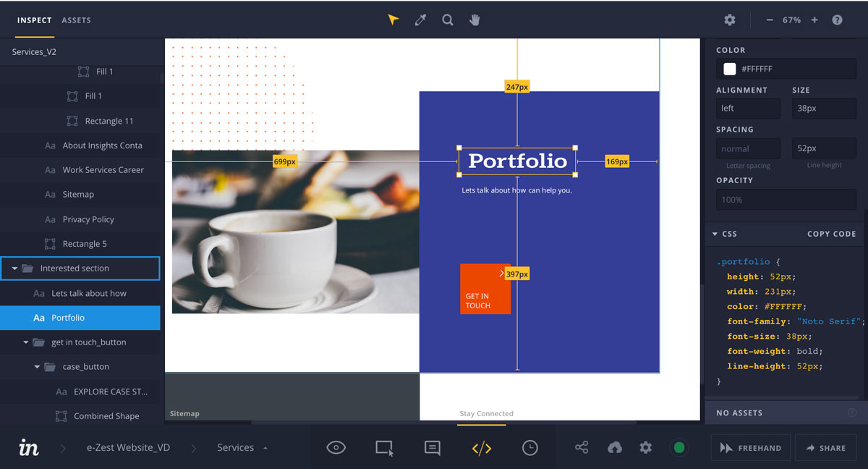Select Rectangle 11 shape layer icon
Viewport: 868px width, 469px height.
coord(72,121)
